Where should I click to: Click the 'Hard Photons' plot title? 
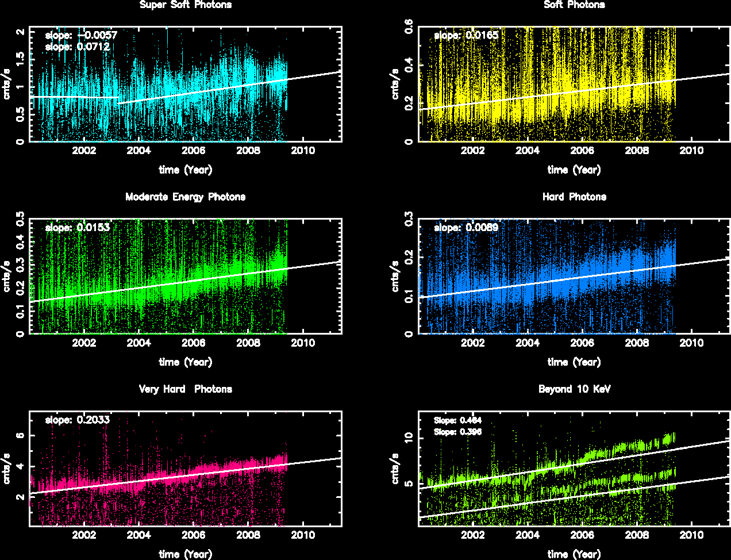(574, 197)
